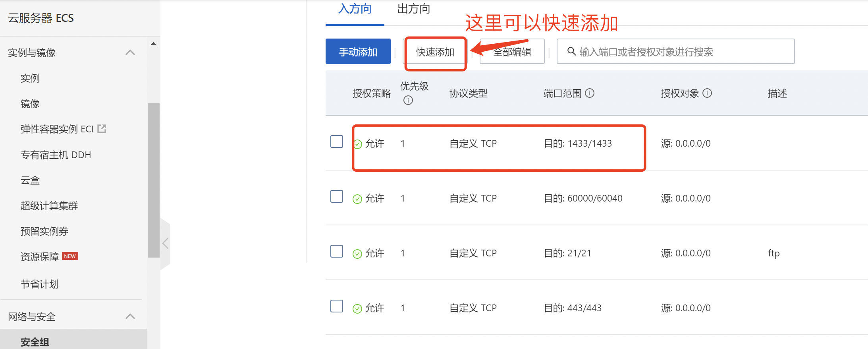Collapse the 实例与镜像 section
The height and width of the screenshot is (349, 868).
pyautogui.click(x=130, y=52)
